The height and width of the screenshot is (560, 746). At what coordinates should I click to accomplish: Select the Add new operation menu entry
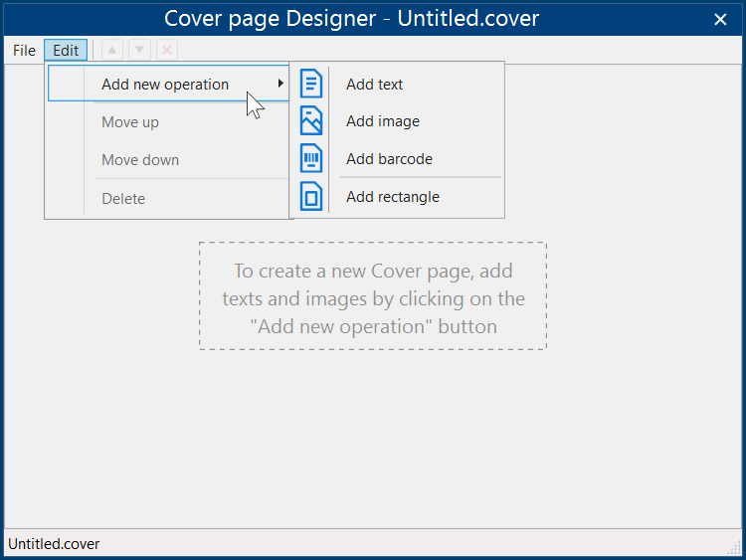point(165,85)
